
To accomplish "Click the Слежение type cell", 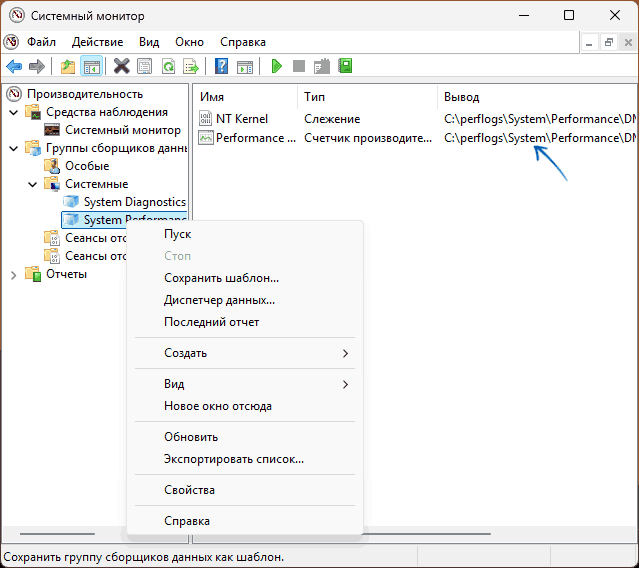I will click(332, 119).
